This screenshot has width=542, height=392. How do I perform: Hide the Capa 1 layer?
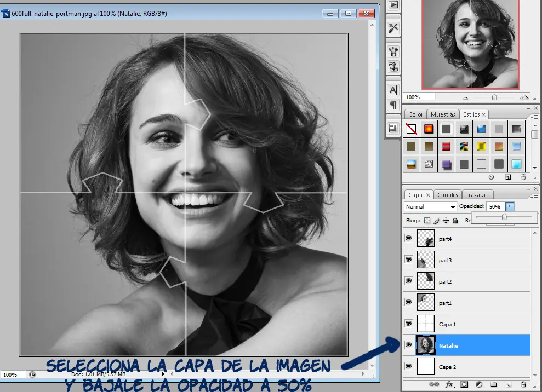point(408,324)
